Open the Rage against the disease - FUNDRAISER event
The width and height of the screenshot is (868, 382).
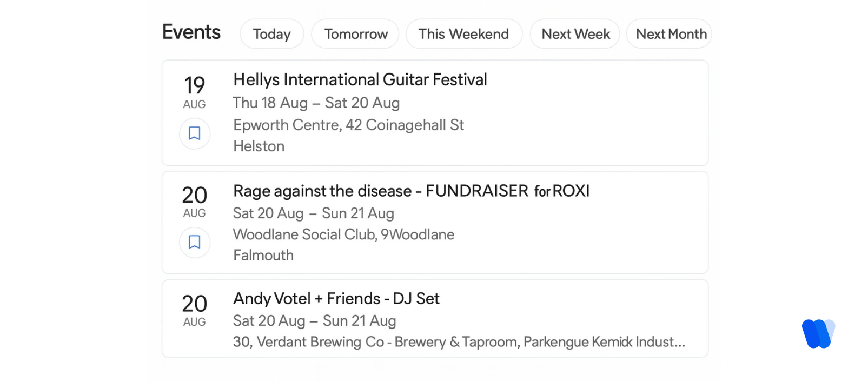click(410, 191)
